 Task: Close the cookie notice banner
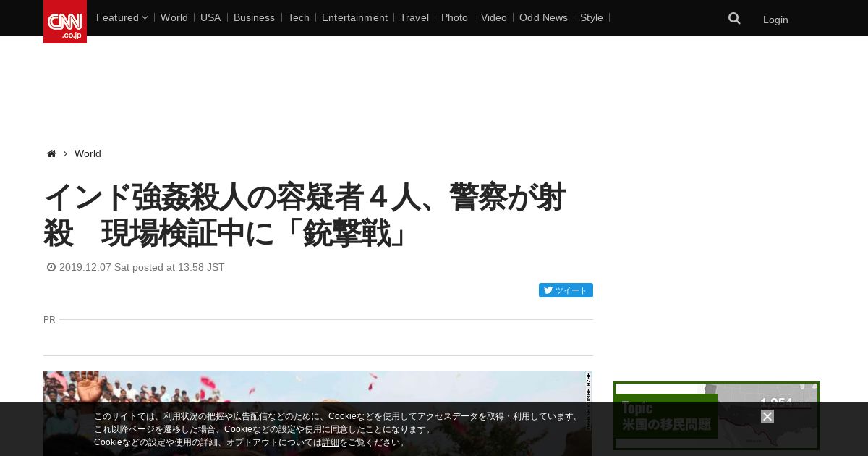click(767, 416)
